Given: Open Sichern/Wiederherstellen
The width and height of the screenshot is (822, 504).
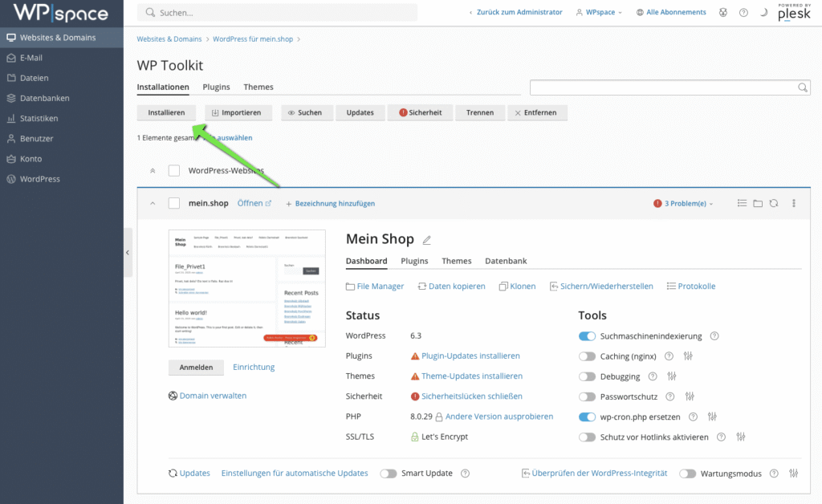Looking at the screenshot, I should click(601, 286).
